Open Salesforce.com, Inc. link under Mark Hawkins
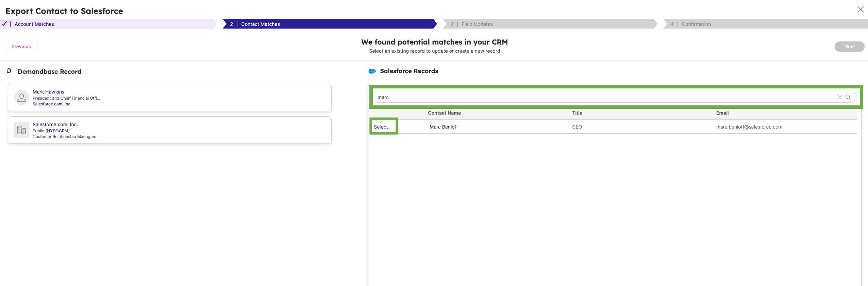The width and height of the screenshot is (868, 286). click(x=52, y=104)
